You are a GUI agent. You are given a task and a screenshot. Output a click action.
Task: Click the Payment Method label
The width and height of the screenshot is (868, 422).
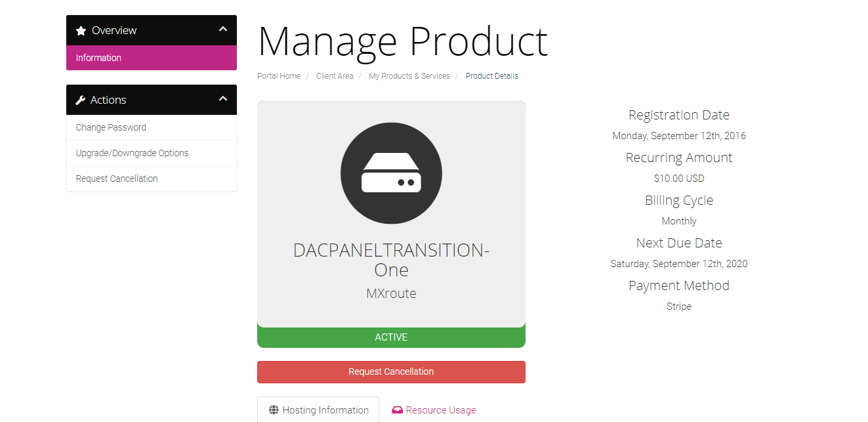(679, 285)
